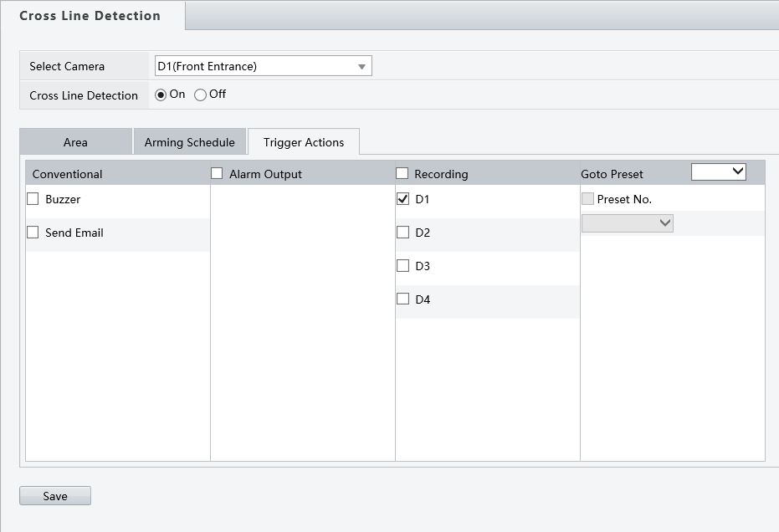This screenshot has width=779, height=532.
Task: Expand the Goto Preset header dropdown
Action: [718, 171]
